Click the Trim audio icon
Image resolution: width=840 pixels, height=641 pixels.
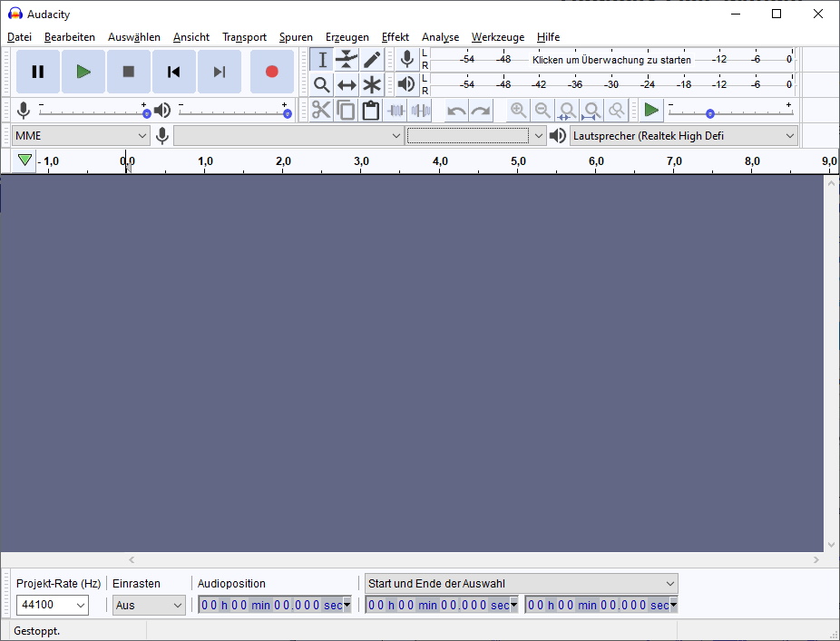click(x=396, y=111)
